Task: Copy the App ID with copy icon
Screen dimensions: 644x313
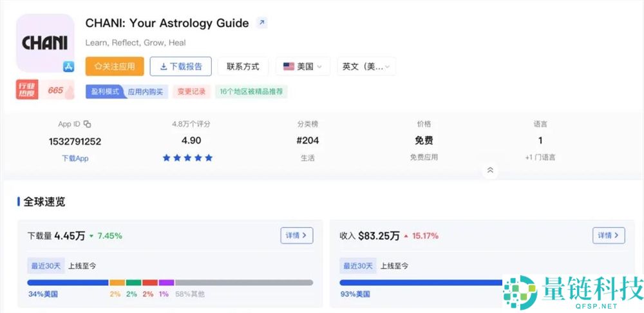Action: pyautogui.click(x=87, y=124)
